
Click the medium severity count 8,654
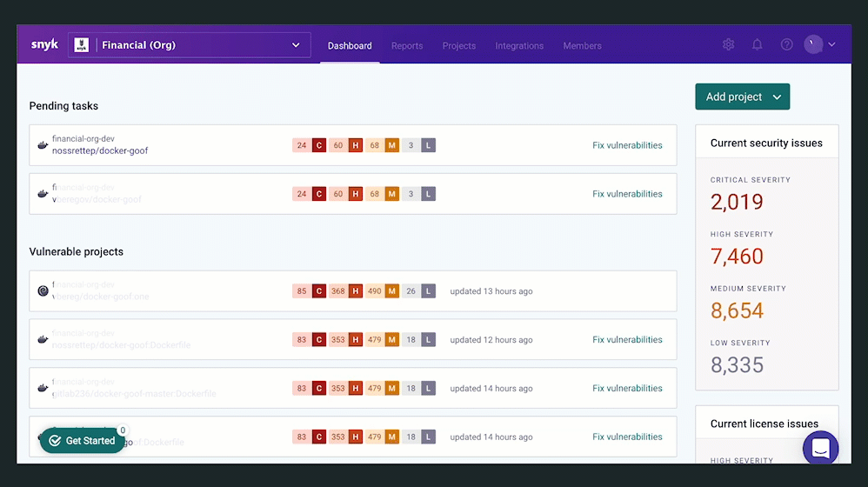[737, 310]
